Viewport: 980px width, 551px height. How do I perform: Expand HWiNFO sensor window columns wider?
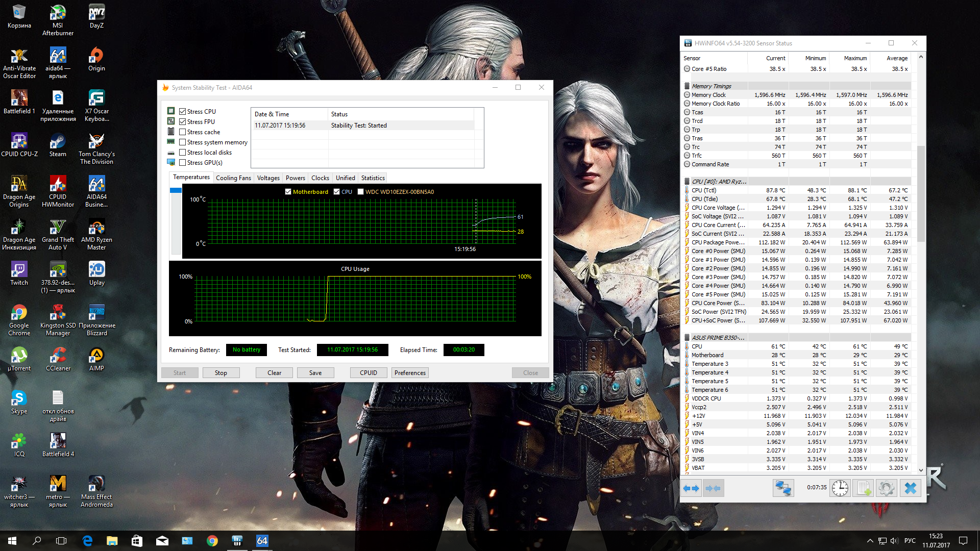(691, 488)
